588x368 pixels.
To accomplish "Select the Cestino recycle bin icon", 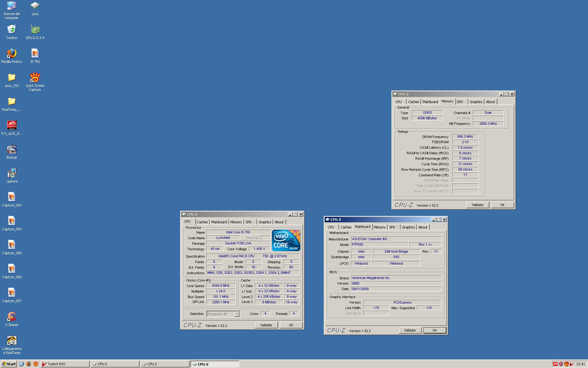I will click(12, 32).
